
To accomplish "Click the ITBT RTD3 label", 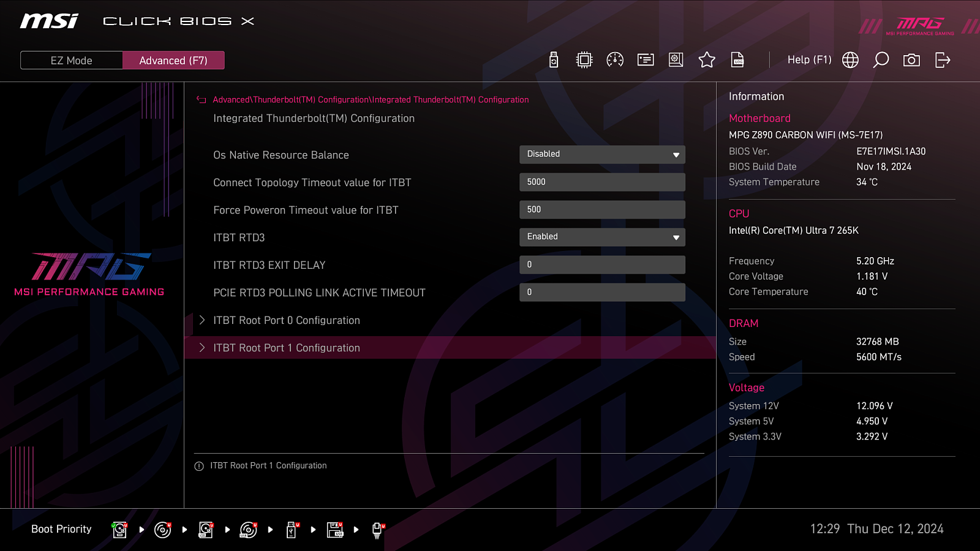I will point(239,238).
